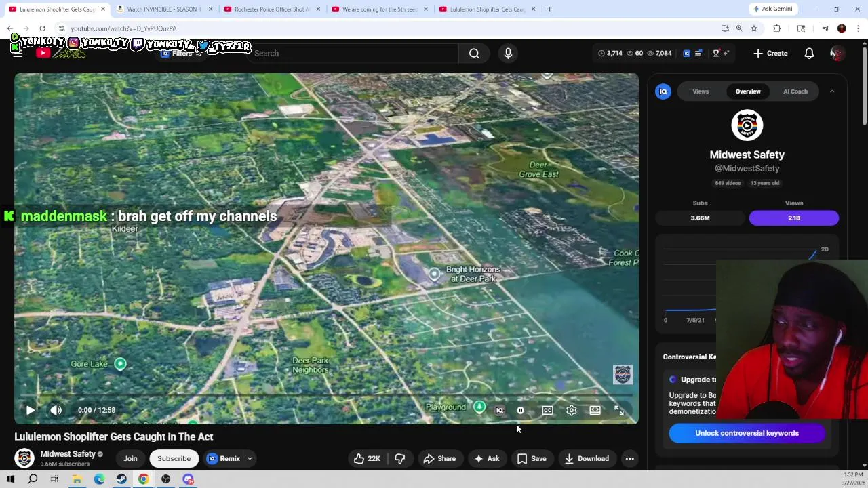Open the video settings gear
This screenshot has height=488, width=868.
coord(572,410)
